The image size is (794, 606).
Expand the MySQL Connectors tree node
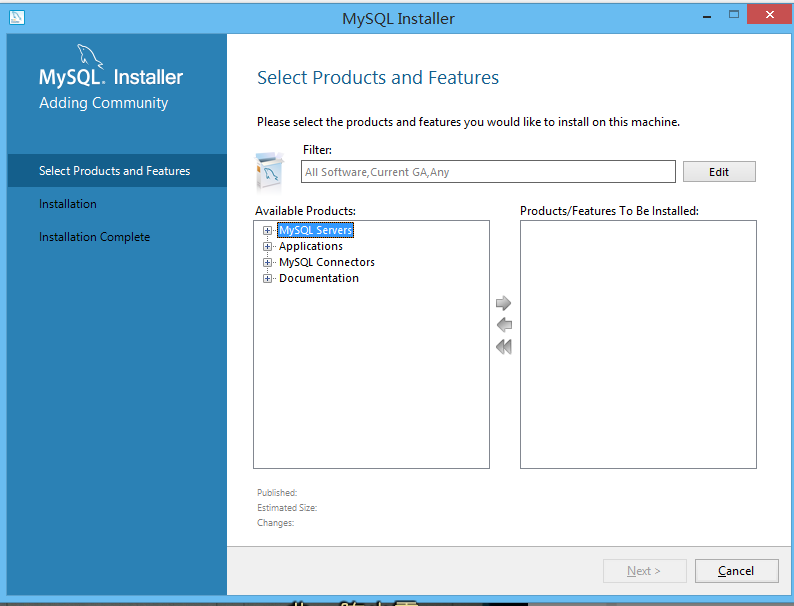[267, 263]
